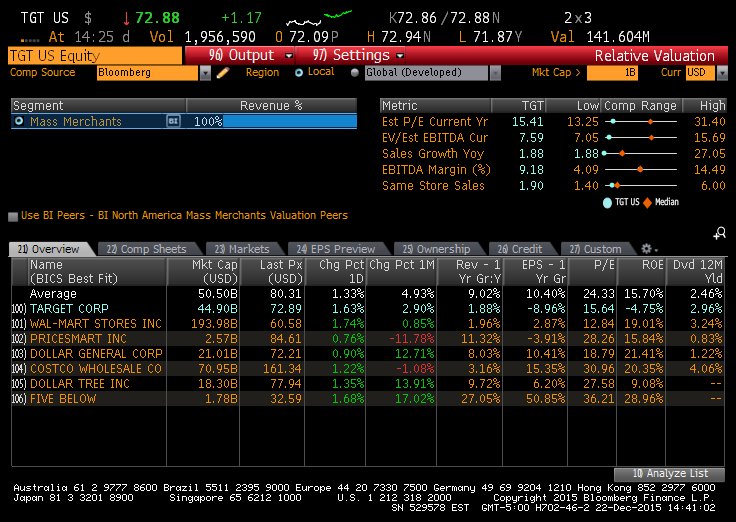736x522 pixels.
Task: Open the gear settings icon after Custom tab
Action: point(646,249)
